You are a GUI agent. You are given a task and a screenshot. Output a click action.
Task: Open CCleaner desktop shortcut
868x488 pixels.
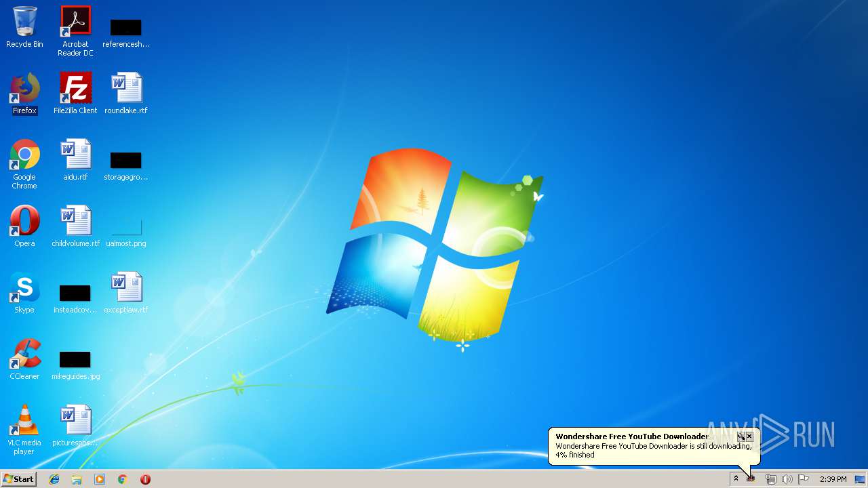(x=24, y=359)
